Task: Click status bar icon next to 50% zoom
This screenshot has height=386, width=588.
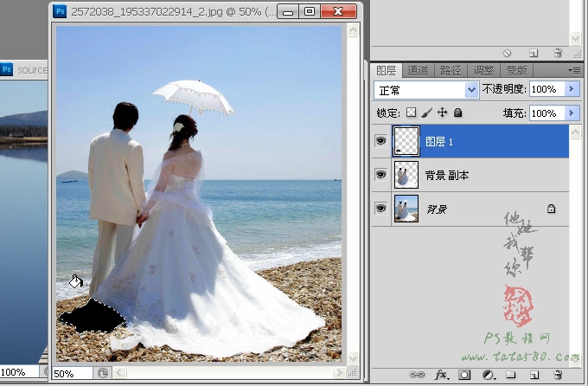Action: [x=103, y=373]
